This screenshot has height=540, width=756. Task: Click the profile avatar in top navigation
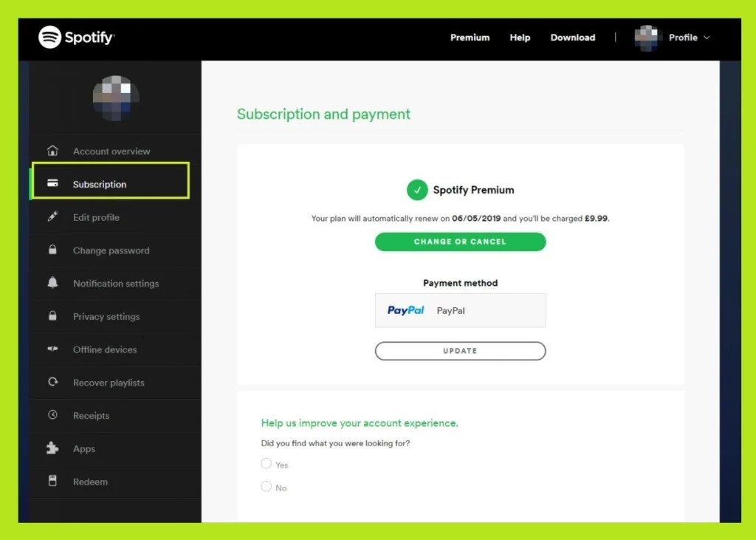(646, 38)
